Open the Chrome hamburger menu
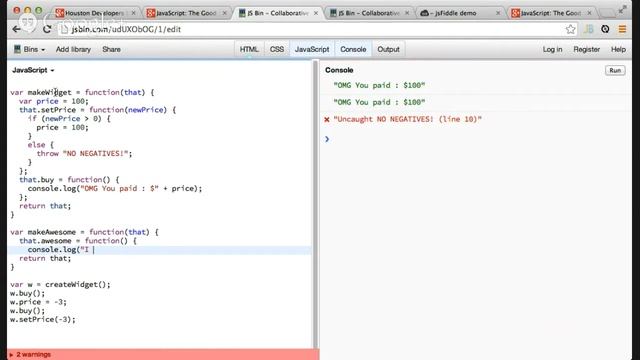This screenshot has width=640, height=360. pyautogui.click(x=622, y=29)
